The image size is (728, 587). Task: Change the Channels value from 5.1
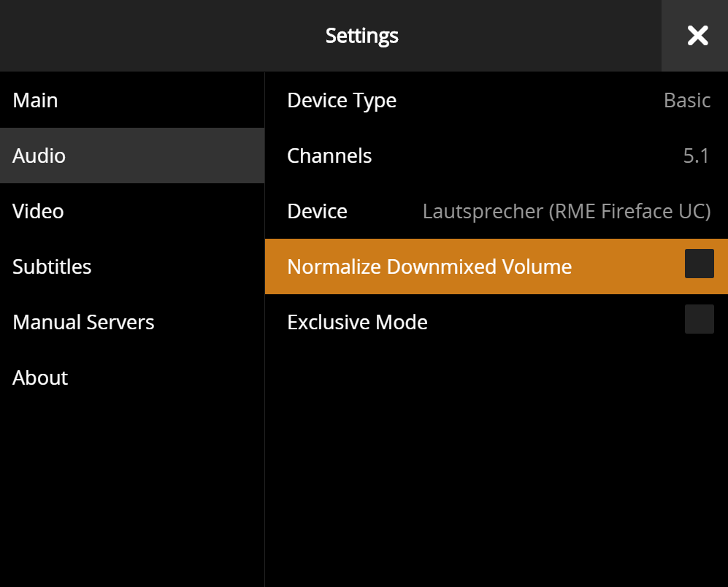point(696,156)
